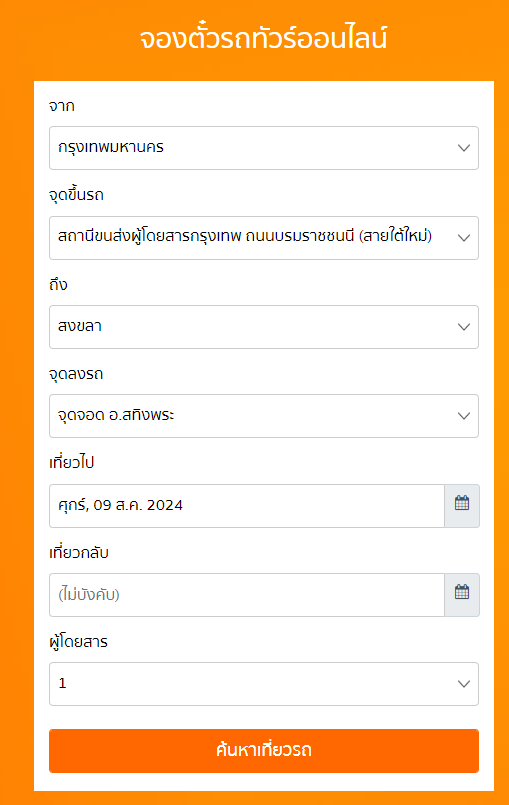The height and width of the screenshot is (805, 509).
Task: Click the เที่ยวกลับ label
Action: [79, 552]
